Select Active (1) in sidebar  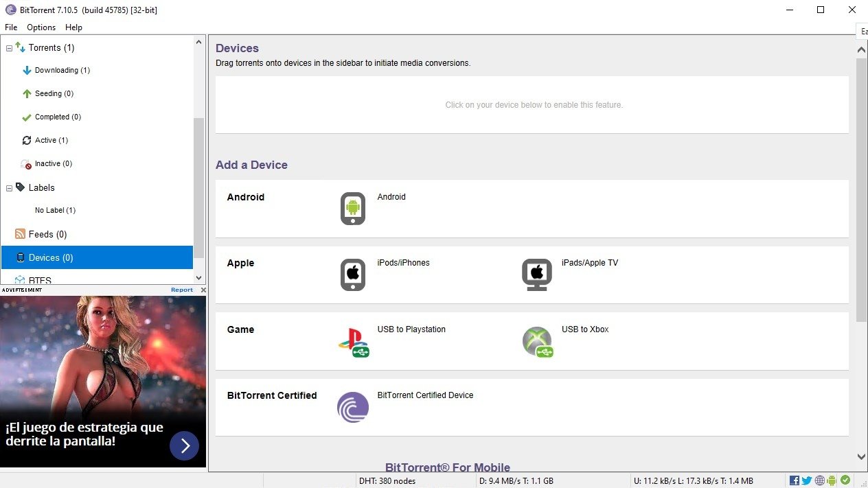[52, 140]
